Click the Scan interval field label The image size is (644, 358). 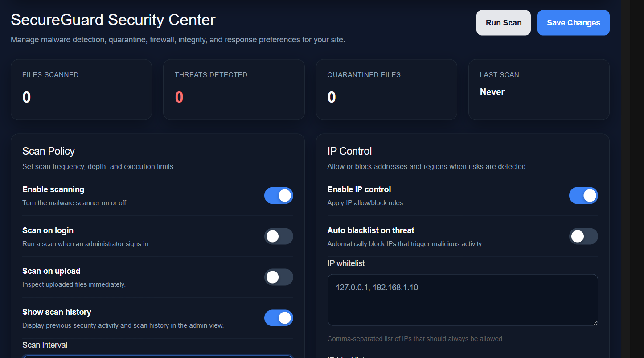tap(45, 345)
